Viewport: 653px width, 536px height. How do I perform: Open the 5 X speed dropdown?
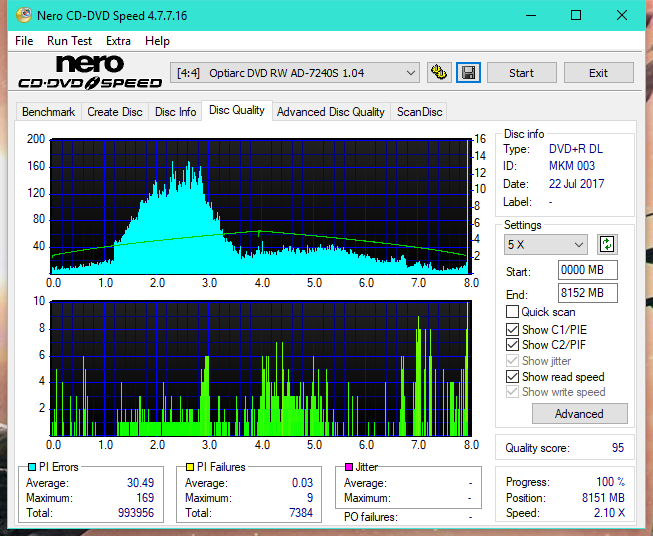(x=546, y=244)
